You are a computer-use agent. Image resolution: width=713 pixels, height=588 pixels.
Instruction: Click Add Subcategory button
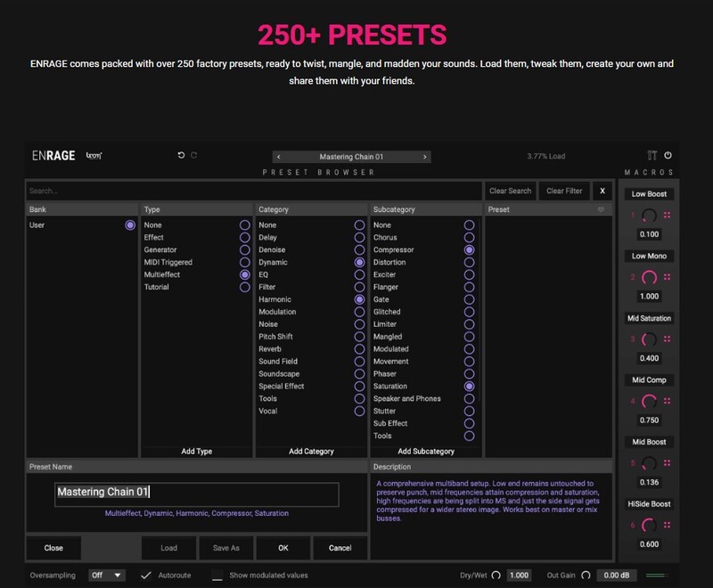coord(426,451)
